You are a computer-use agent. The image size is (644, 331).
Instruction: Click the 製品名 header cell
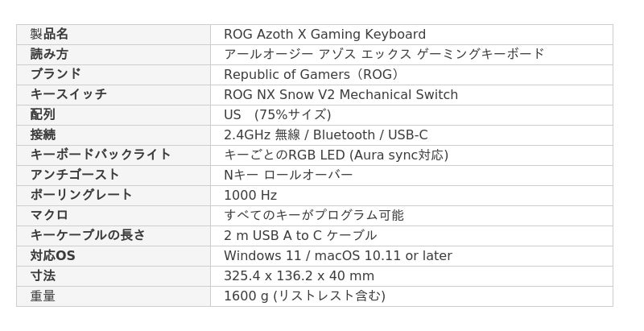click(49, 35)
